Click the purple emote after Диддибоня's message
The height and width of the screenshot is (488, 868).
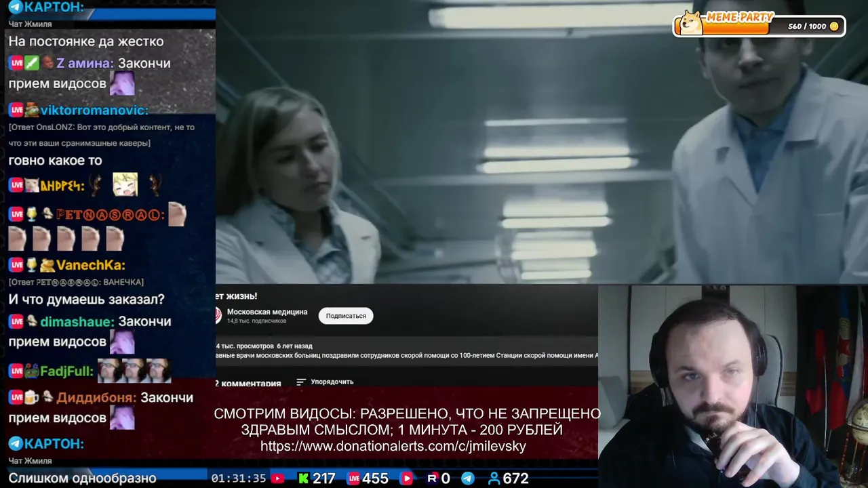(x=122, y=418)
